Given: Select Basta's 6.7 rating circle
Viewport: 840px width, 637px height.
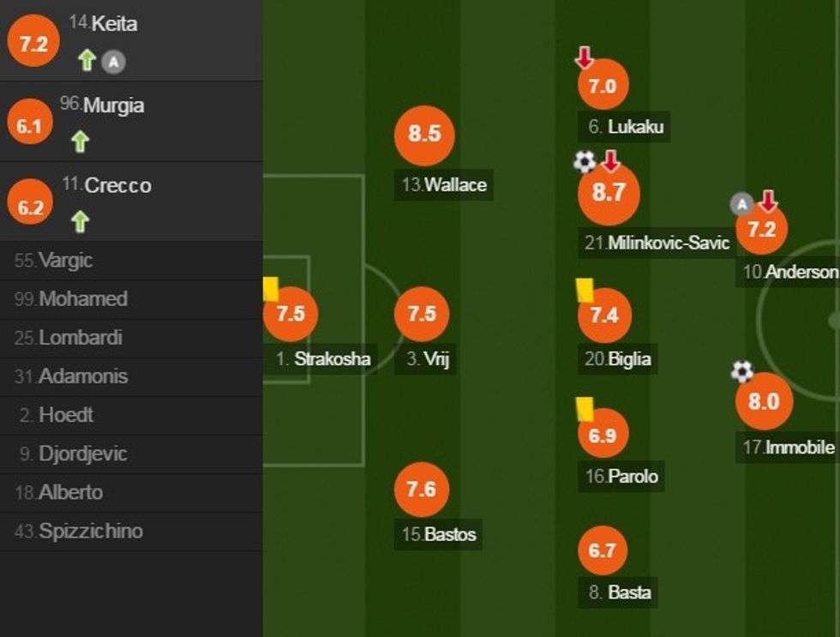Looking at the screenshot, I should 603,550.
